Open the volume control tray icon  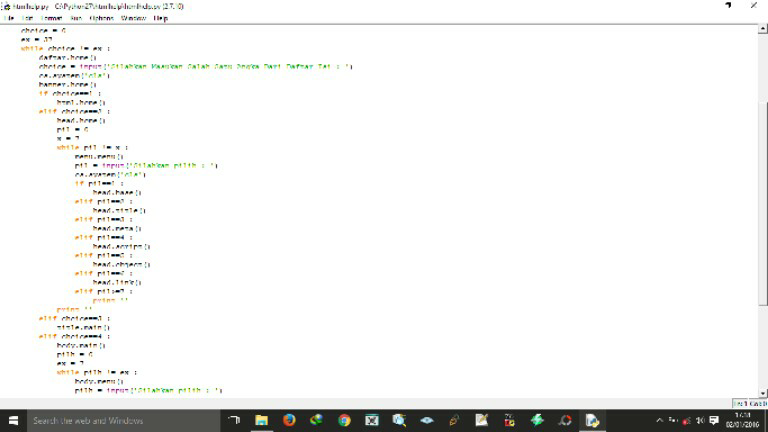click(700, 421)
